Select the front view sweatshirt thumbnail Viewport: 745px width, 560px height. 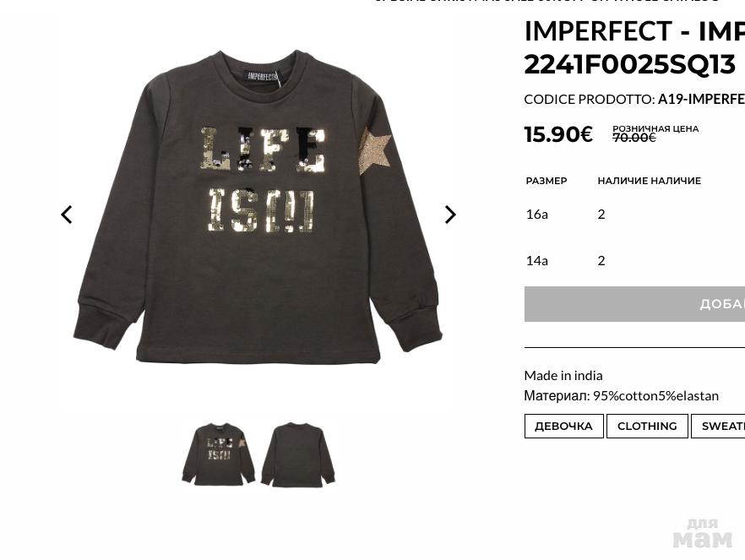point(219,454)
